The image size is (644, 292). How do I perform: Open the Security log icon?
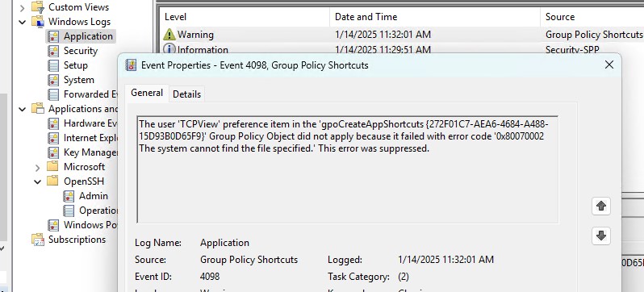tap(53, 51)
